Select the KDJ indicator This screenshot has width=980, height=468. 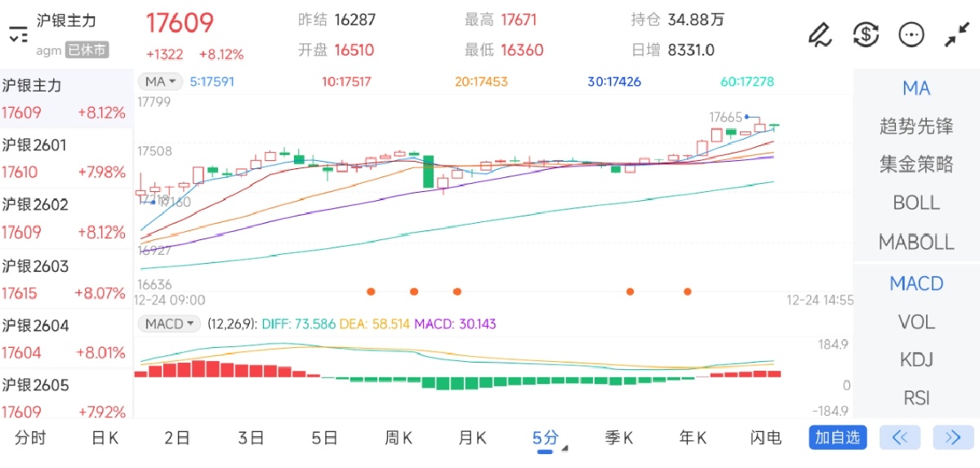coord(916,359)
